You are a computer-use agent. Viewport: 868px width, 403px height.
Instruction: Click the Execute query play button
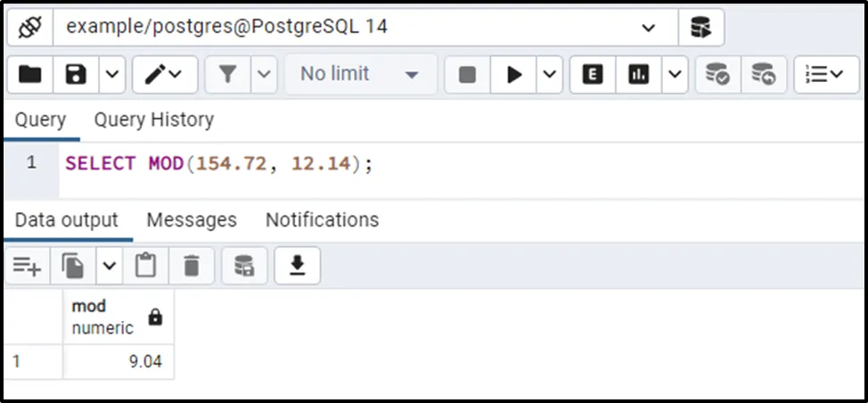pyautogui.click(x=513, y=74)
